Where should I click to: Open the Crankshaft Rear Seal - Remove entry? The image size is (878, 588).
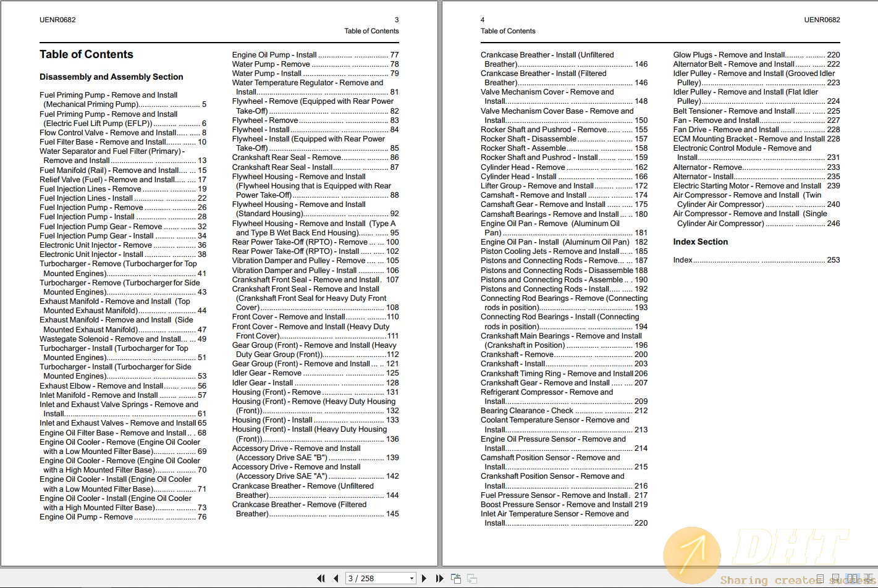pos(315,157)
